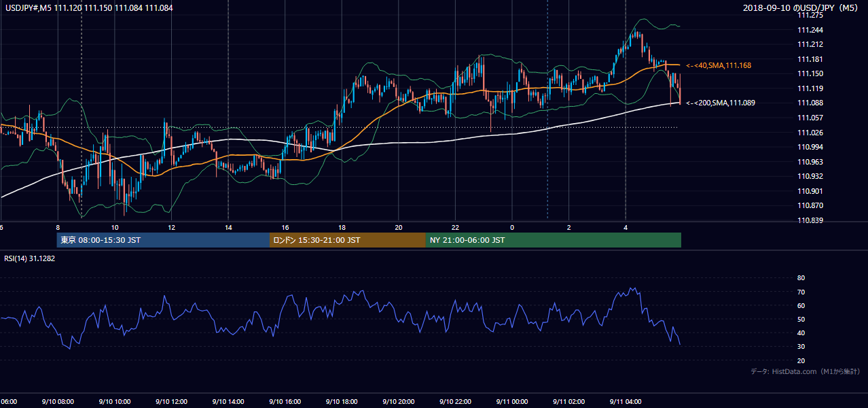868x408 pixels.
Task: Click price axis value 111.119
Action: pos(810,88)
